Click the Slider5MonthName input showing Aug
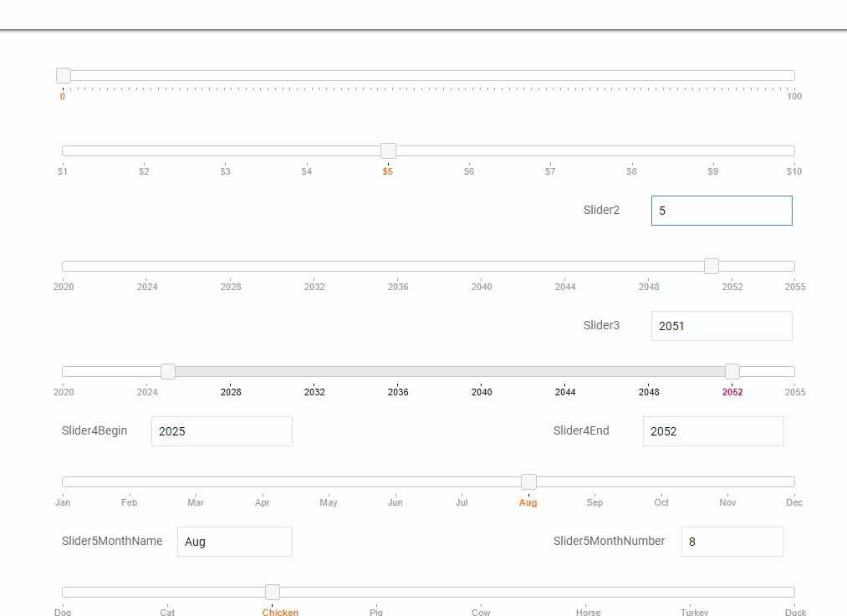The height and width of the screenshot is (616, 847). pyautogui.click(x=234, y=541)
